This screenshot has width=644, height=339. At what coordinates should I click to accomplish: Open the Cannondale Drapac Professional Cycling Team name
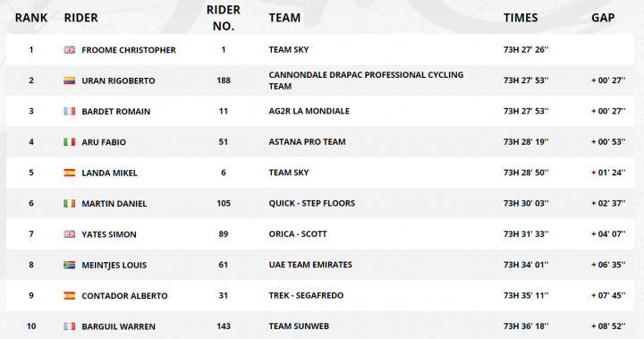point(366,81)
